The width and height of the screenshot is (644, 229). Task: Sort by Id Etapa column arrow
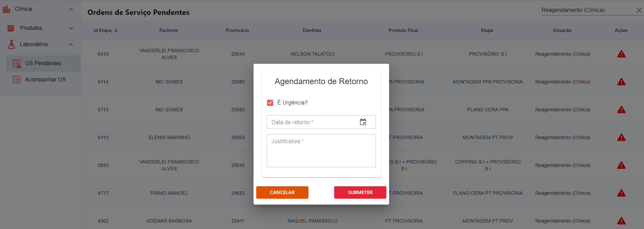[116, 30]
